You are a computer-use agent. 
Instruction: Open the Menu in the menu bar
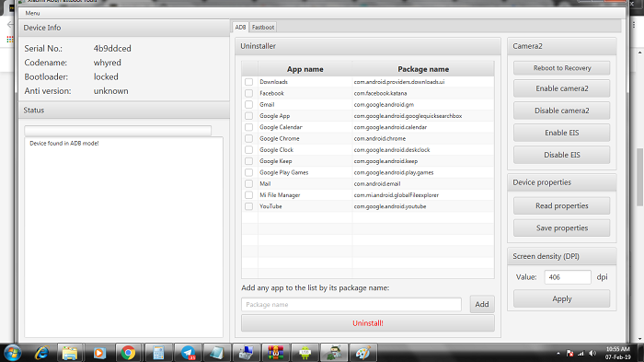(x=32, y=13)
